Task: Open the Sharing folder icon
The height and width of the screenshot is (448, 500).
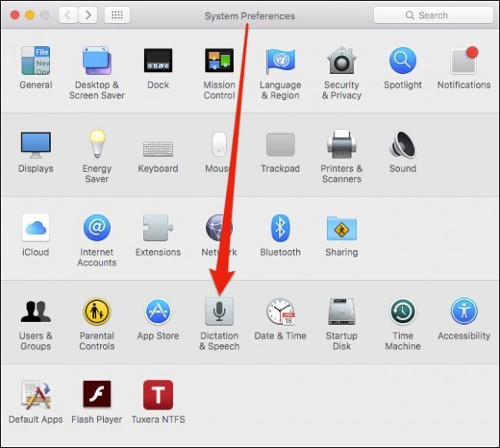Action: [342, 229]
